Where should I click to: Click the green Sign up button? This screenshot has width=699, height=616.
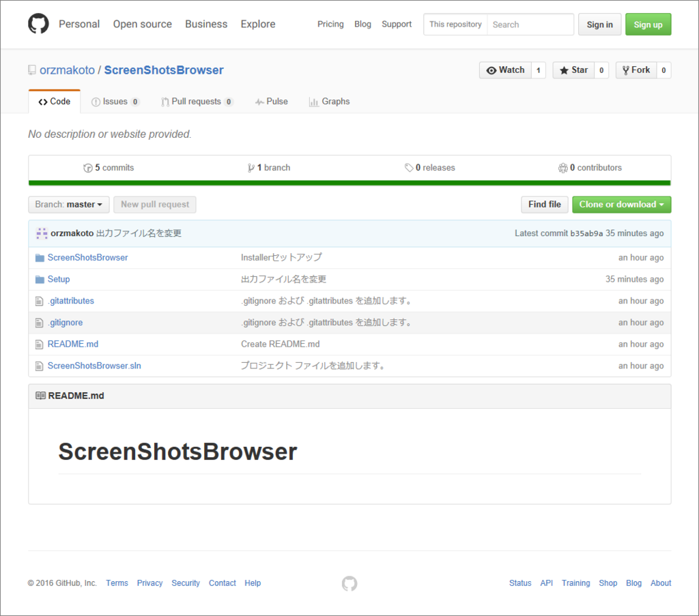coord(648,25)
